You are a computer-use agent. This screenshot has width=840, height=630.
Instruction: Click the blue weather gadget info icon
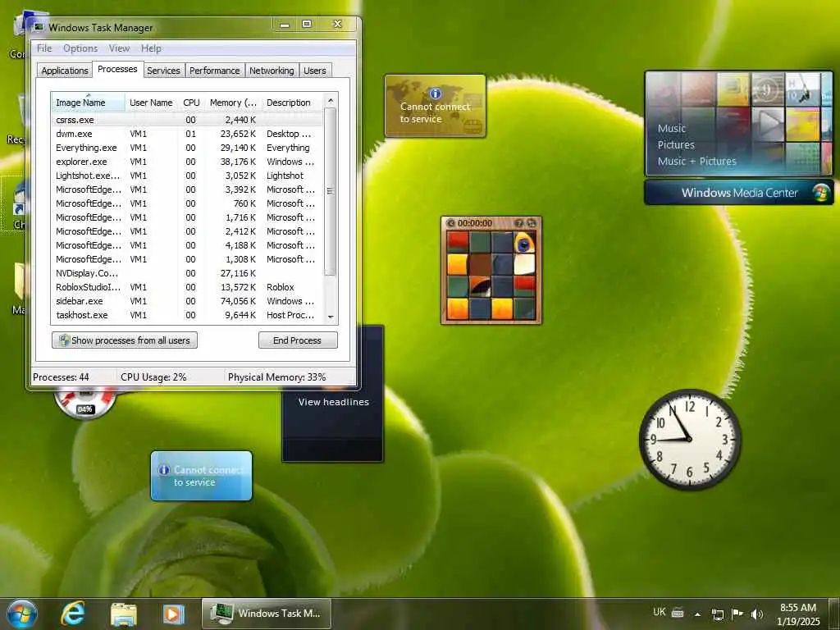164,470
